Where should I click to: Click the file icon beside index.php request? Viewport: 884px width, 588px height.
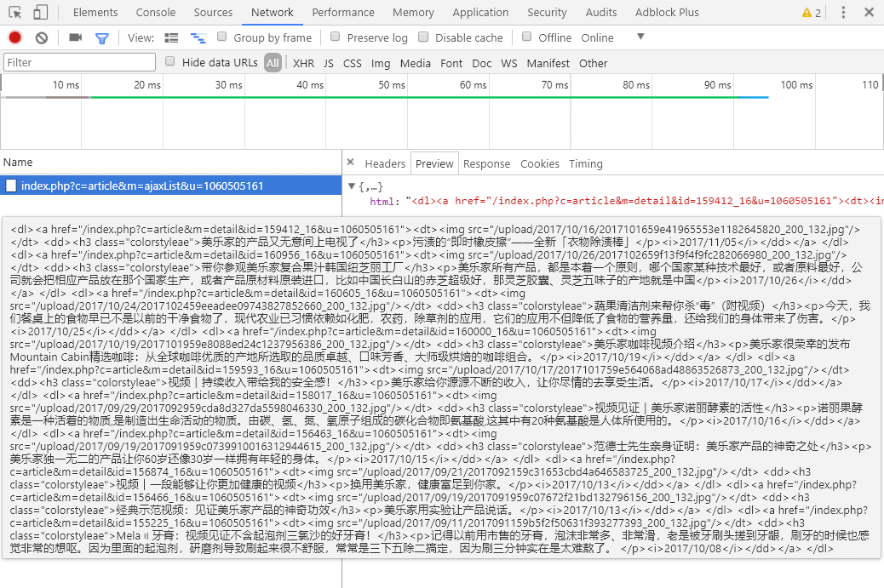11,186
